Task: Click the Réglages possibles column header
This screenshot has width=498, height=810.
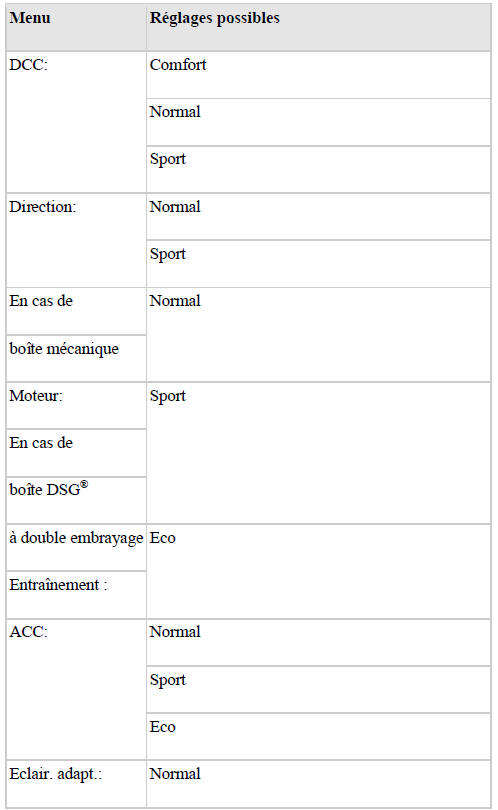Action: pos(318,27)
